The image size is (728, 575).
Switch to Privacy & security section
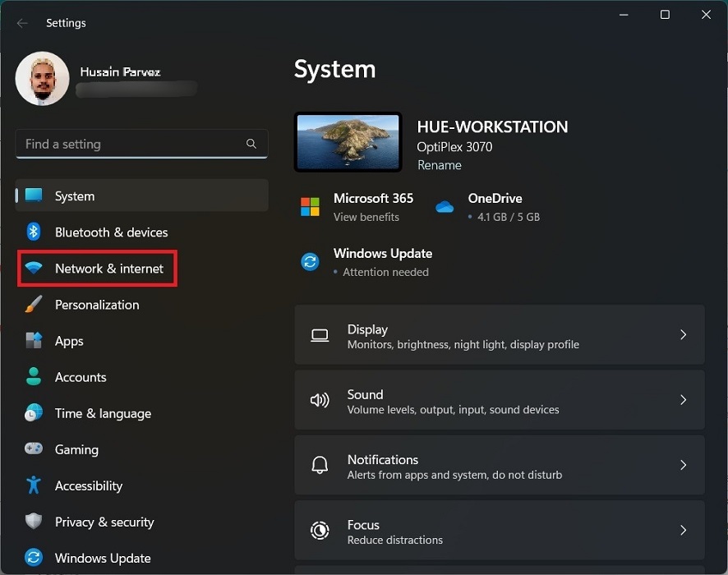(x=104, y=522)
